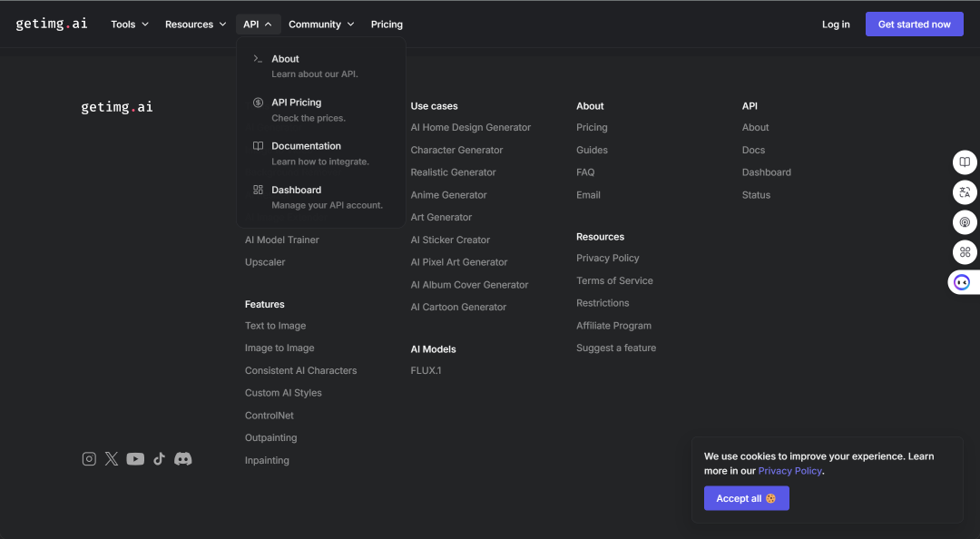Screen dimensions: 980x539
Task: Open Pricing link in footer About column
Action: click(592, 128)
